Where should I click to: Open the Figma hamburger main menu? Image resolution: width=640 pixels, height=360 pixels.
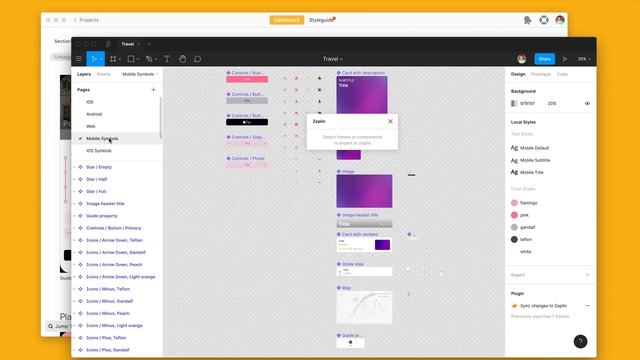(79, 59)
